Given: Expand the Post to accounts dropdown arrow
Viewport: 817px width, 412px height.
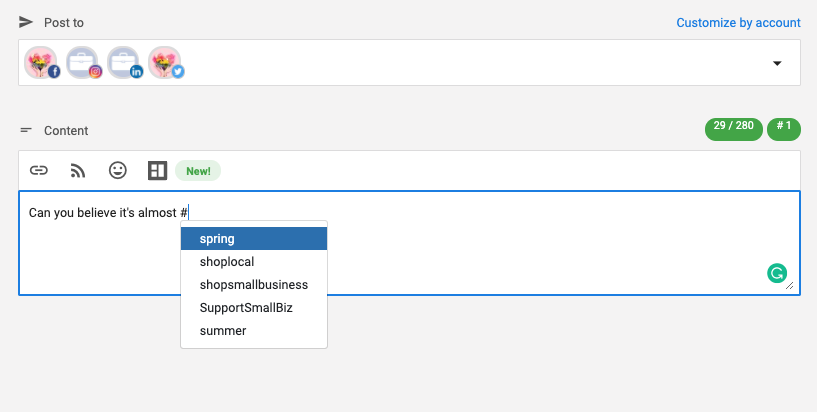Looking at the screenshot, I should point(777,64).
